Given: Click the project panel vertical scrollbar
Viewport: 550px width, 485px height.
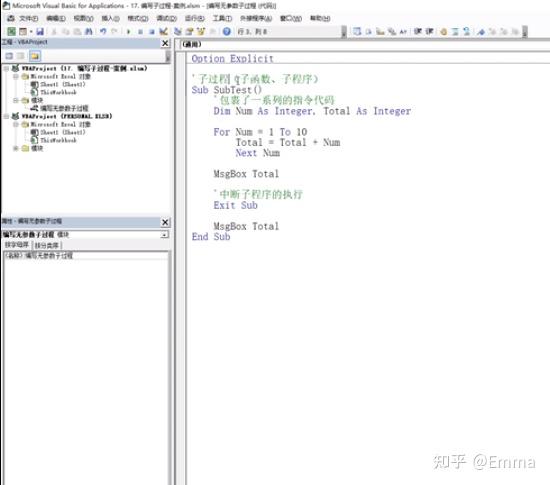Looking at the screenshot, I should point(168,56).
